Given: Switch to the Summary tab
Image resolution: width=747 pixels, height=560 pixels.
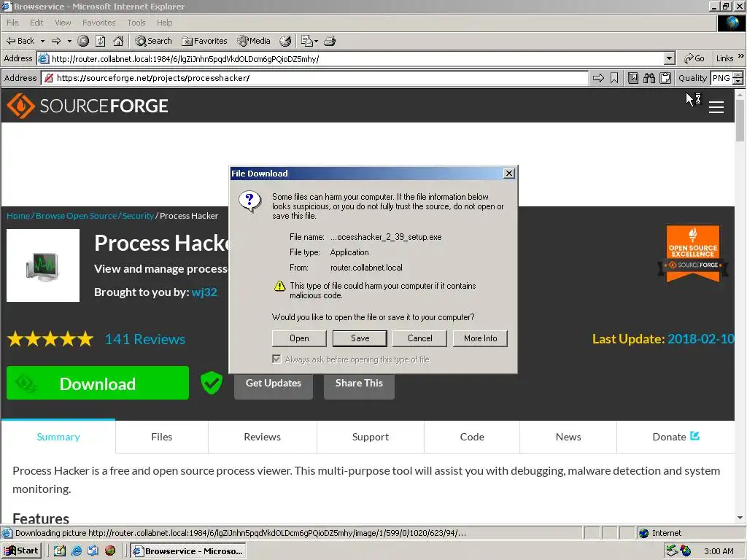Looking at the screenshot, I should point(58,437).
